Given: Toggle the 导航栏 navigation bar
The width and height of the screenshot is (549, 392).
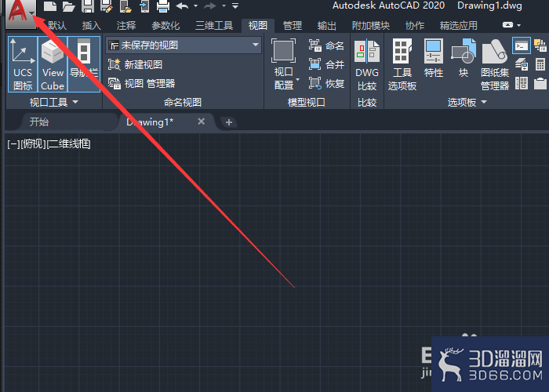Looking at the screenshot, I should pos(84,64).
